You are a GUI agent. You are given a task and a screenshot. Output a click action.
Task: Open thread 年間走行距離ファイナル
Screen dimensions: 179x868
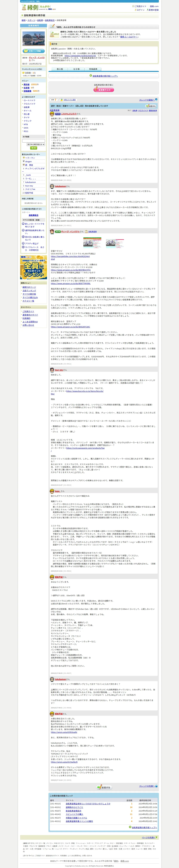[x=76, y=818]
